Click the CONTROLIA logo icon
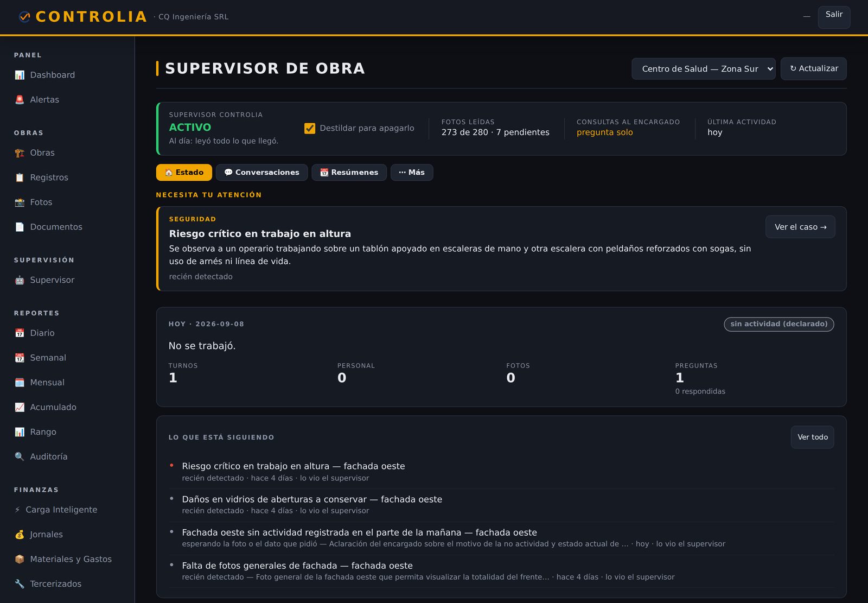868x603 pixels. pyautogui.click(x=24, y=17)
